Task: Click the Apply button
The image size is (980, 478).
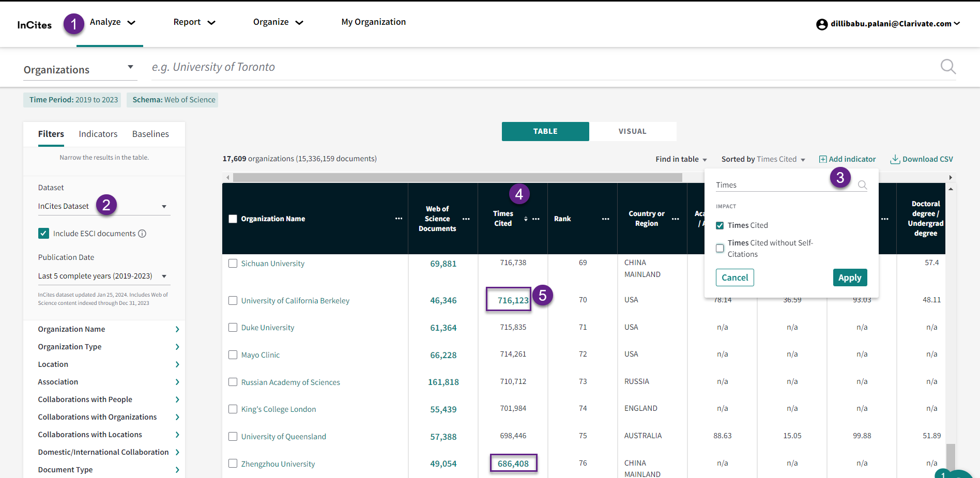Action: [850, 277]
